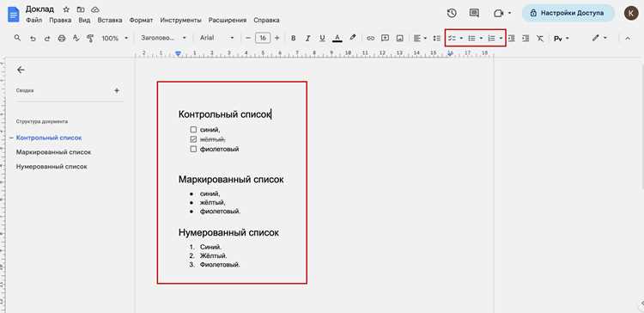The width and height of the screenshot is (644, 313).
Task: Add a summary with plus button
Action: [x=117, y=90]
